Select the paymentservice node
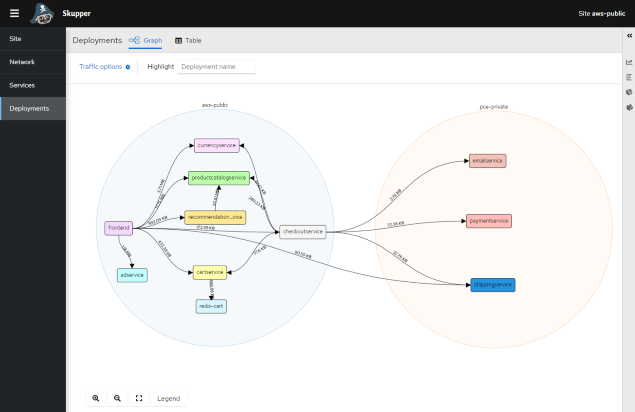The image size is (635, 412). click(489, 221)
